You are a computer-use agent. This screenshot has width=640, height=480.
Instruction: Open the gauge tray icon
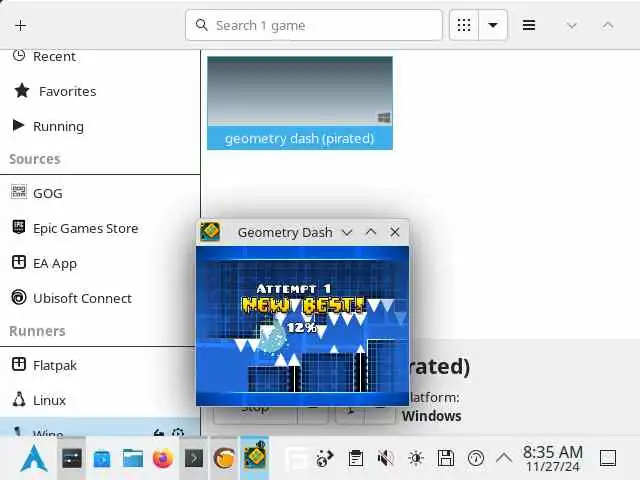tap(476, 458)
